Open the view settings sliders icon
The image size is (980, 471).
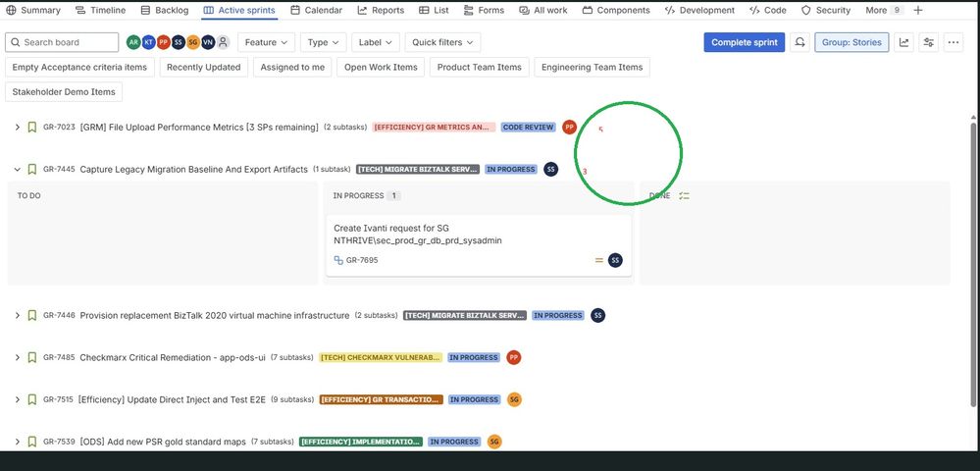click(x=929, y=42)
